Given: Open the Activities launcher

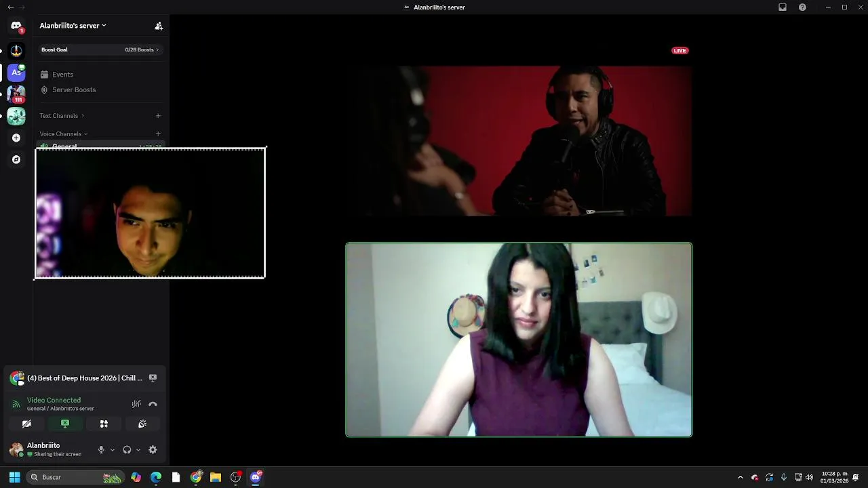Looking at the screenshot, I should (104, 424).
